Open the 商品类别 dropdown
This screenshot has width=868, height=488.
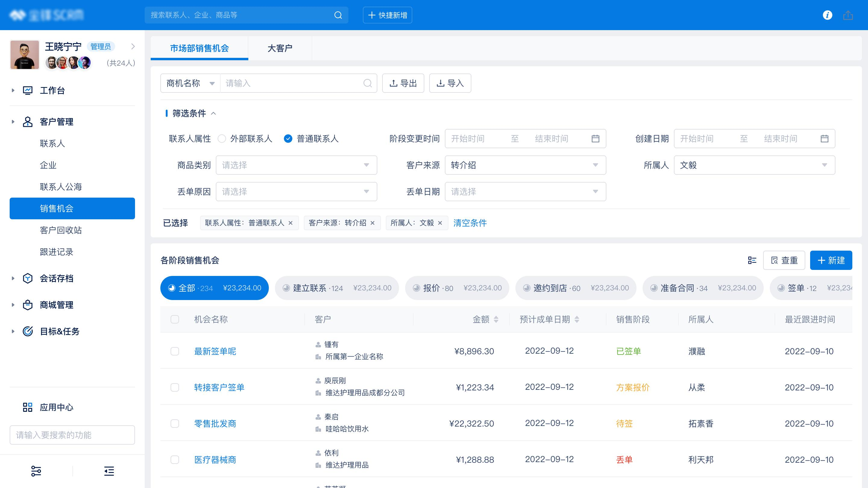point(296,165)
